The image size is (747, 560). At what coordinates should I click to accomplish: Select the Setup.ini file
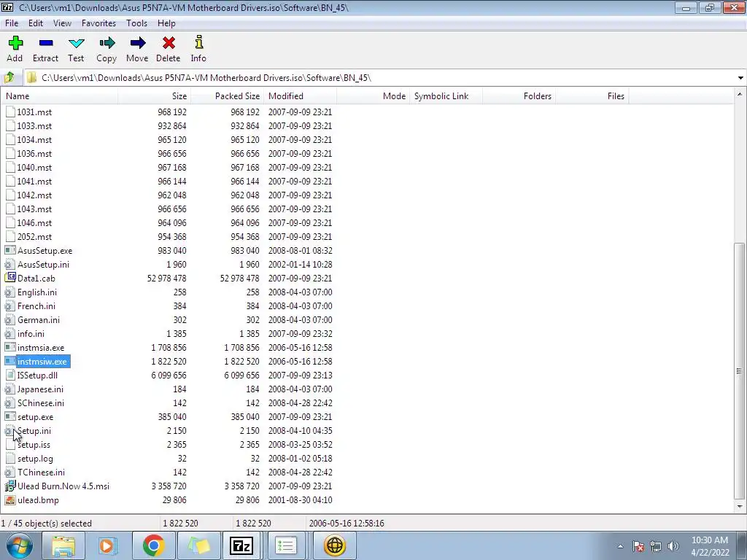coord(34,430)
